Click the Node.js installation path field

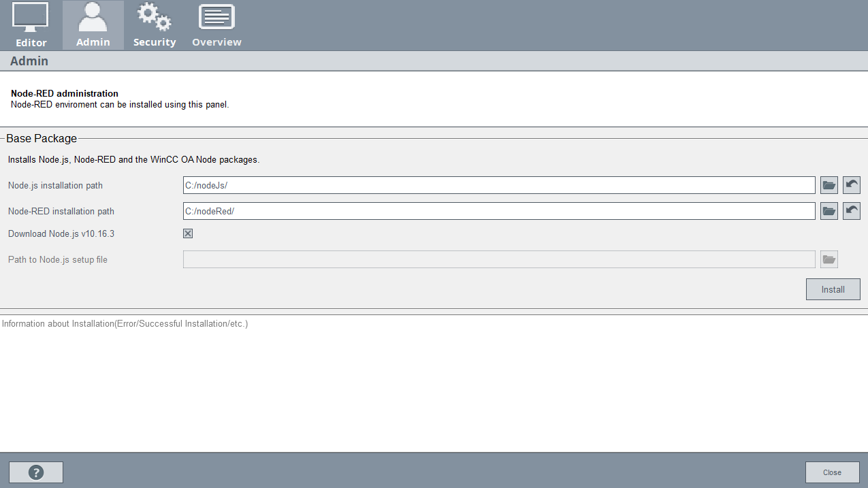tap(499, 185)
